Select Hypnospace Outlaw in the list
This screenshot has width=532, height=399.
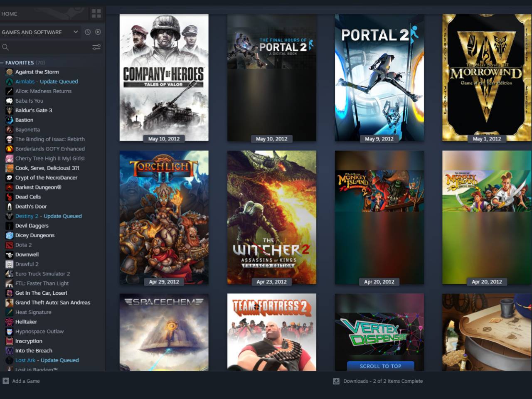coord(39,331)
